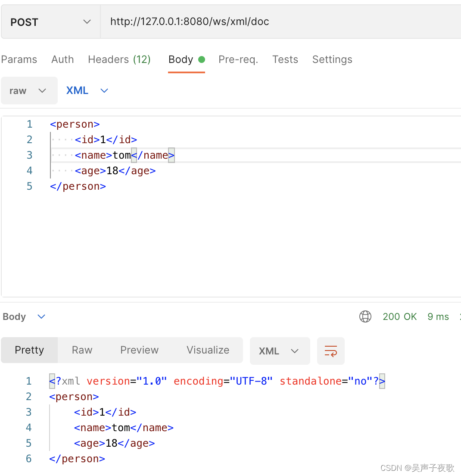Open the Pre-req. tab
The width and height of the screenshot is (461, 476).
pyautogui.click(x=238, y=60)
